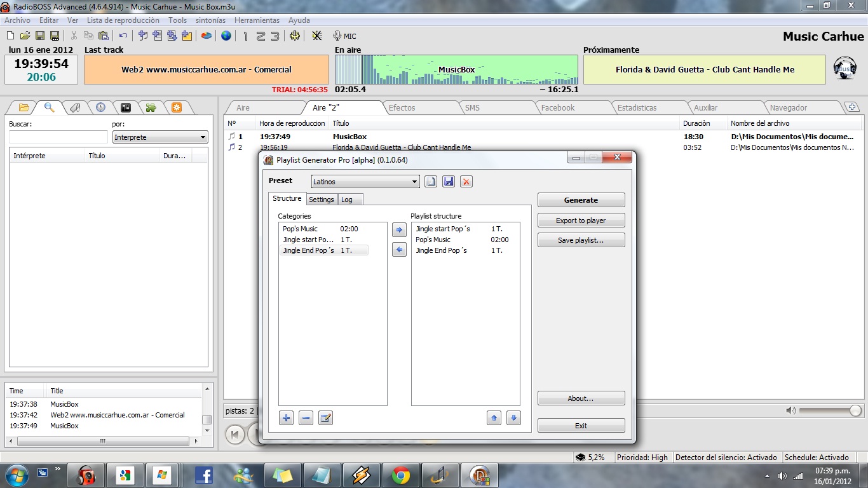This screenshot has width=868, height=488.
Task: Paste using the clipboard toolbar icon
Action: [104, 36]
